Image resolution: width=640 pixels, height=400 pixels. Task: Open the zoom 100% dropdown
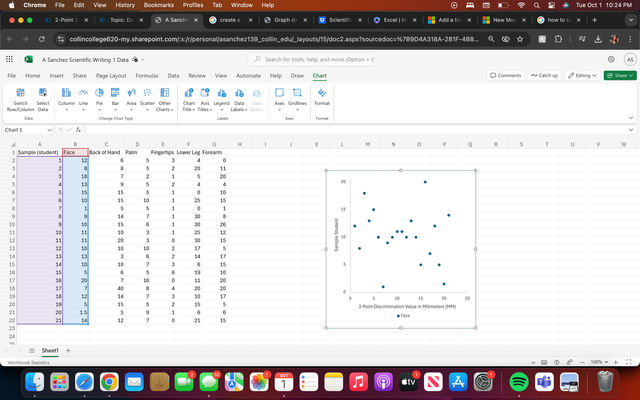point(600,362)
